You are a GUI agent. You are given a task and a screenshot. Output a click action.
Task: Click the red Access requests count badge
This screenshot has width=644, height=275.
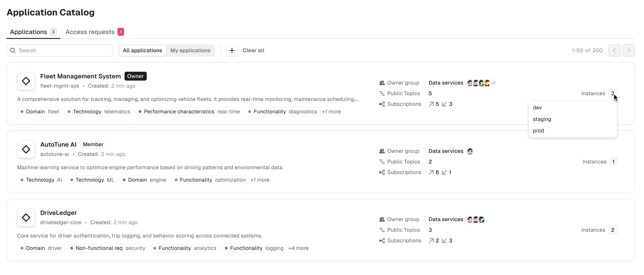coord(121,32)
